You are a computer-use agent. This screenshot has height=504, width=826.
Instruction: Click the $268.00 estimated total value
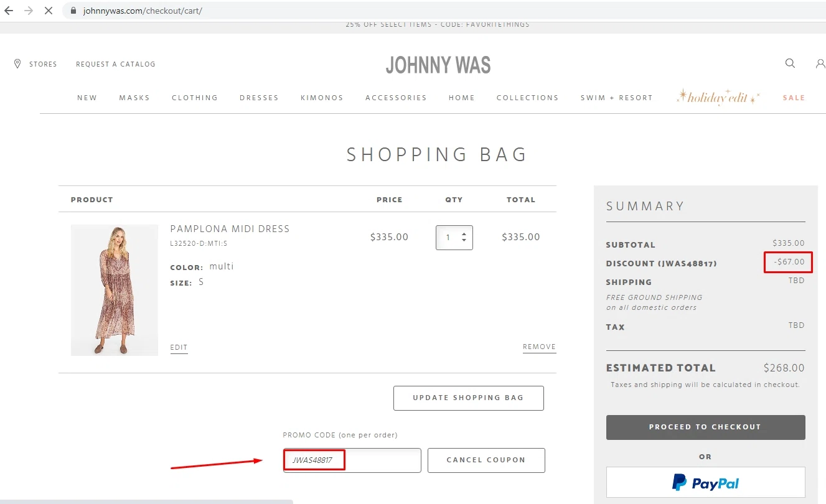tap(784, 368)
